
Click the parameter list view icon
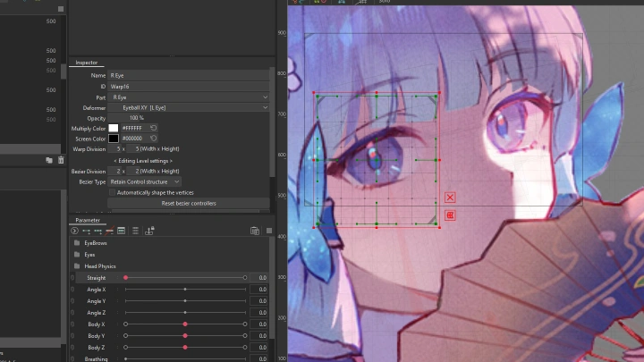[x=135, y=231]
